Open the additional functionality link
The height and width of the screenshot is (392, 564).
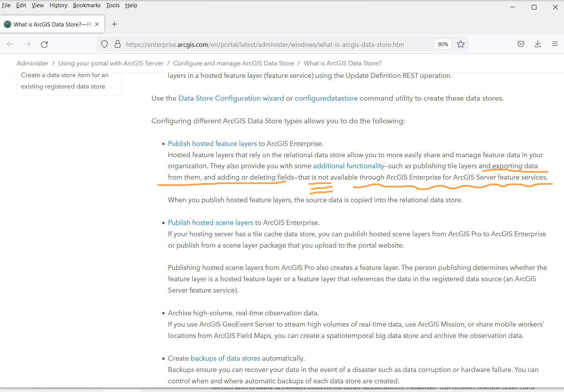[349, 166]
